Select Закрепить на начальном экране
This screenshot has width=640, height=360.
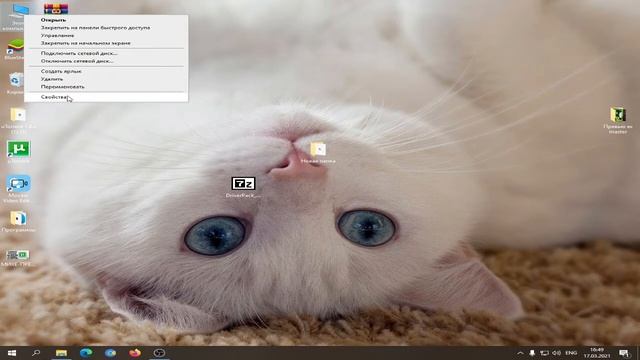(85, 43)
